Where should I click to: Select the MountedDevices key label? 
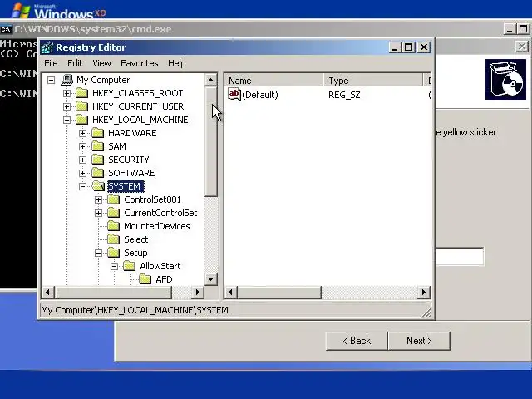tap(157, 226)
